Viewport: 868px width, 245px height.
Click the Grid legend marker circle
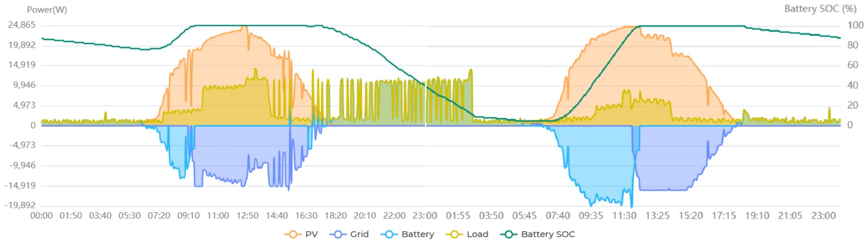(x=338, y=234)
